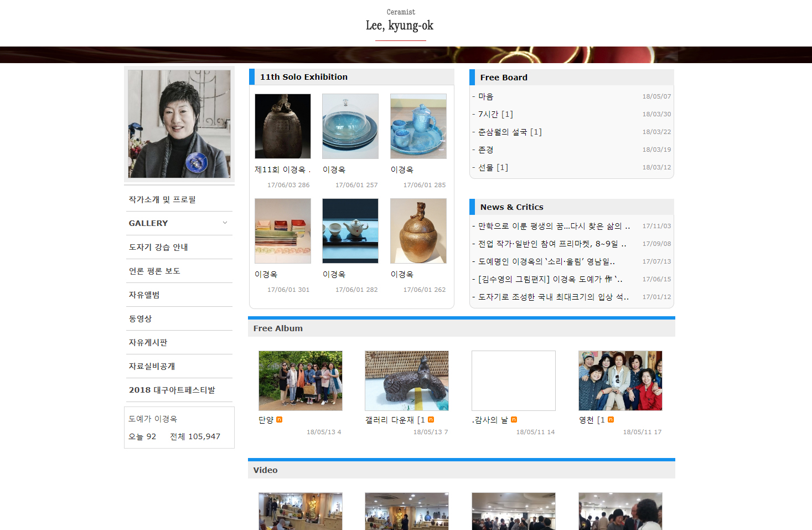Open the 동영상 sidebar menu item
This screenshot has height=530, width=812.
pos(141,318)
